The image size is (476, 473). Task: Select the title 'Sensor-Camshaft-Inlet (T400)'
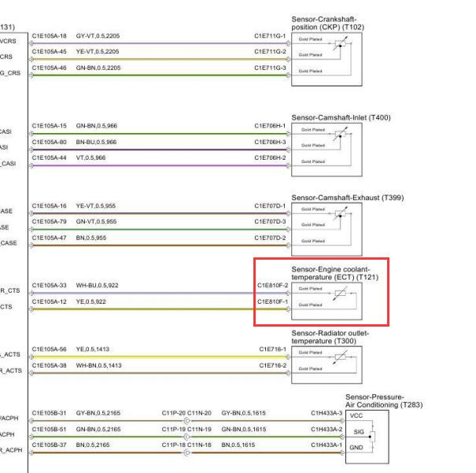pyautogui.click(x=341, y=117)
